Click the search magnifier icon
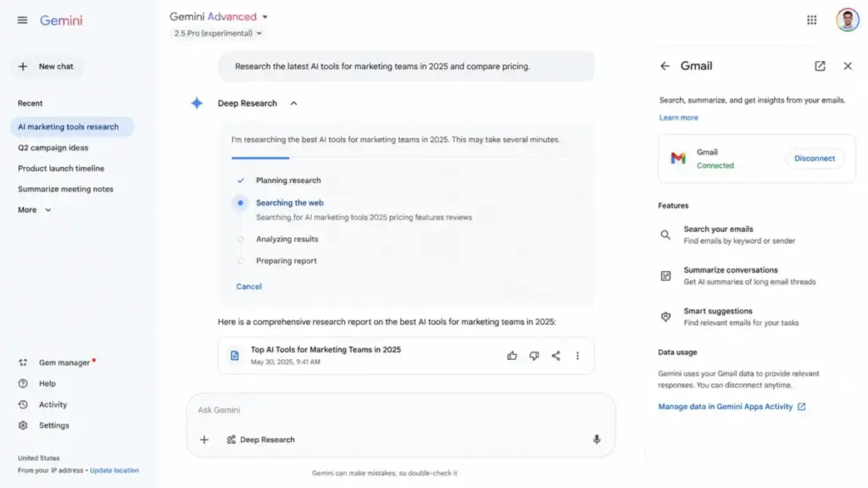Screen dimensions: 868x488 pos(665,235)
